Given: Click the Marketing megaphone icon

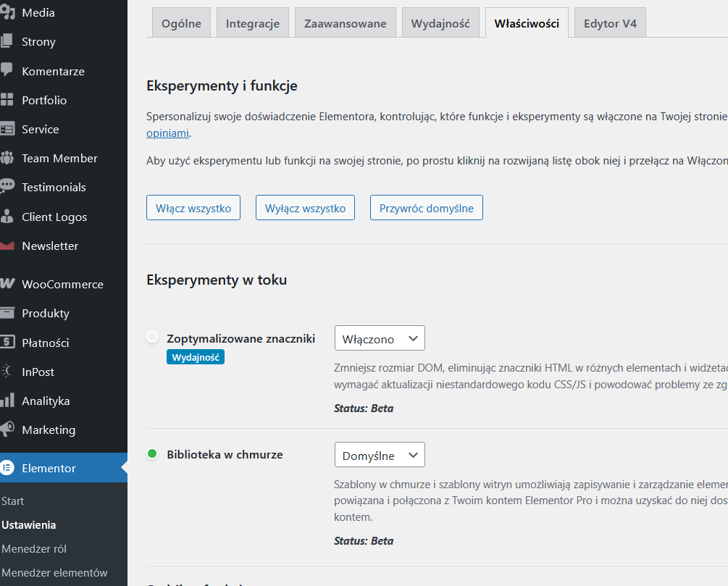Looking at the screenshot, I should [x=7, y=430].
